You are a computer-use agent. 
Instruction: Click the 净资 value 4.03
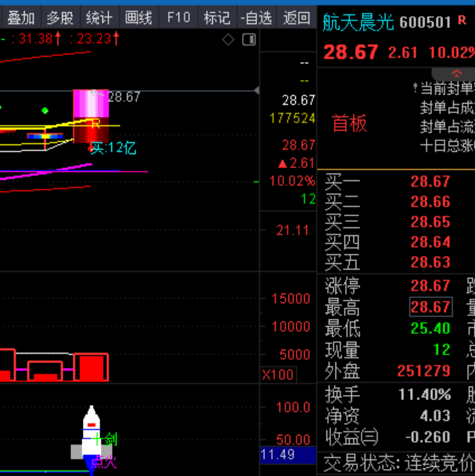click(x=435, y=415)
